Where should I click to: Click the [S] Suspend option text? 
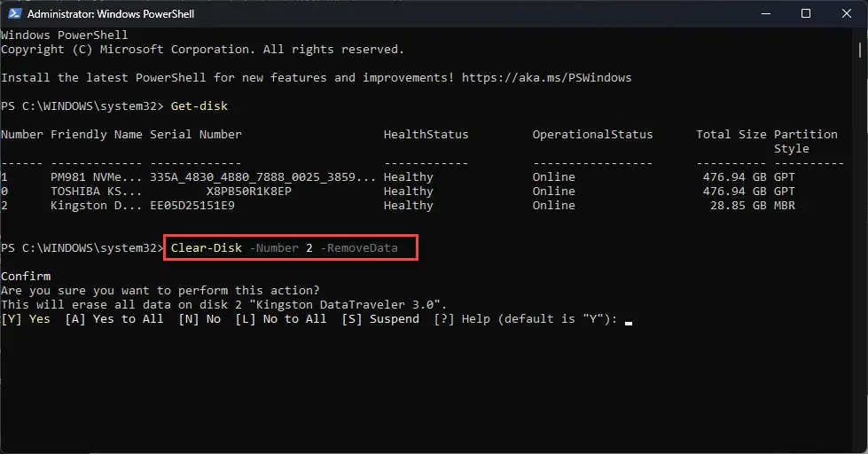point(380,319)
